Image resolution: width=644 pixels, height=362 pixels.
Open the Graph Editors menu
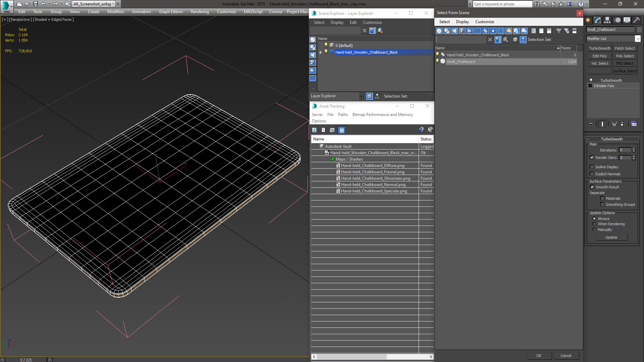coord(170,12)
